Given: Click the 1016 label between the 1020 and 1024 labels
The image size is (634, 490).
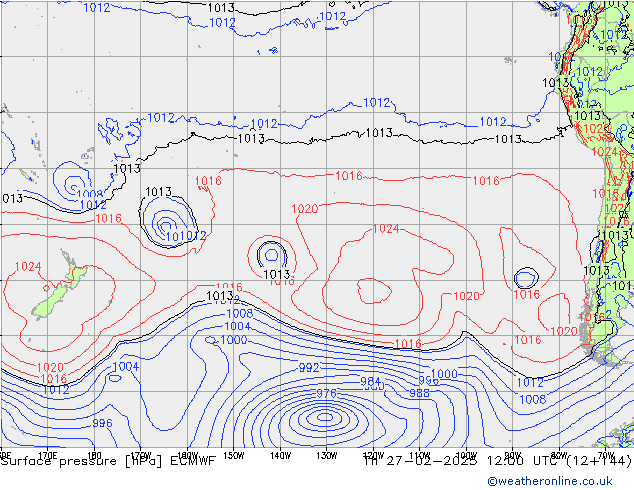Looking at the screenshot, I should pos(349,176).
